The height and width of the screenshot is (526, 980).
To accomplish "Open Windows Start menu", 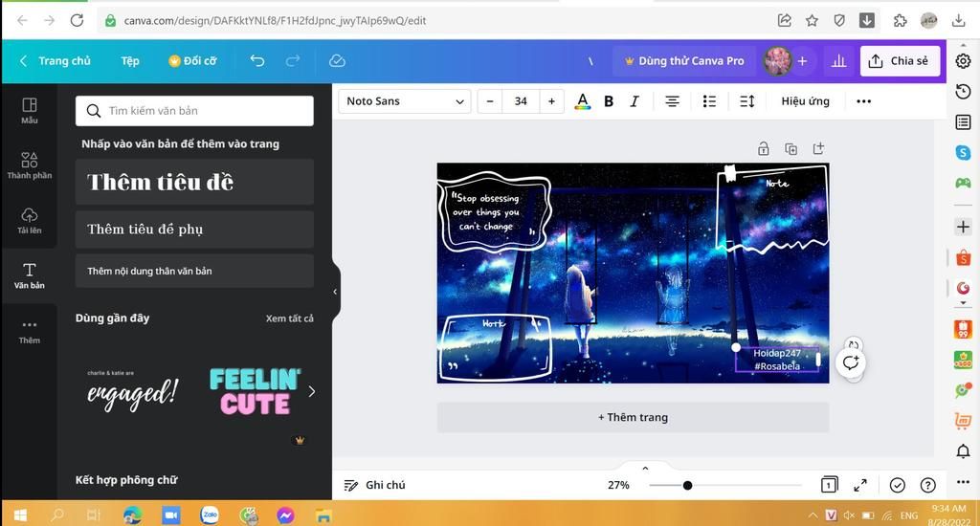I will coord(20,515).
